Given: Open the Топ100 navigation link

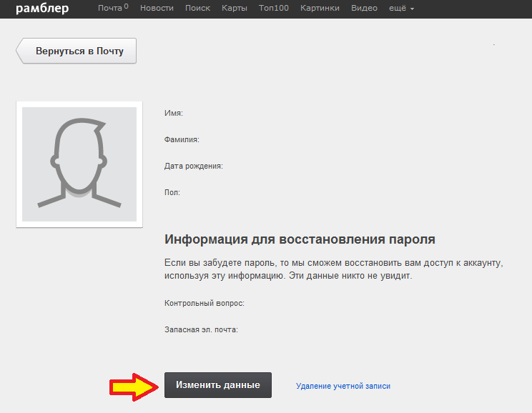Looking at the screenshot, I should point(274,9).
